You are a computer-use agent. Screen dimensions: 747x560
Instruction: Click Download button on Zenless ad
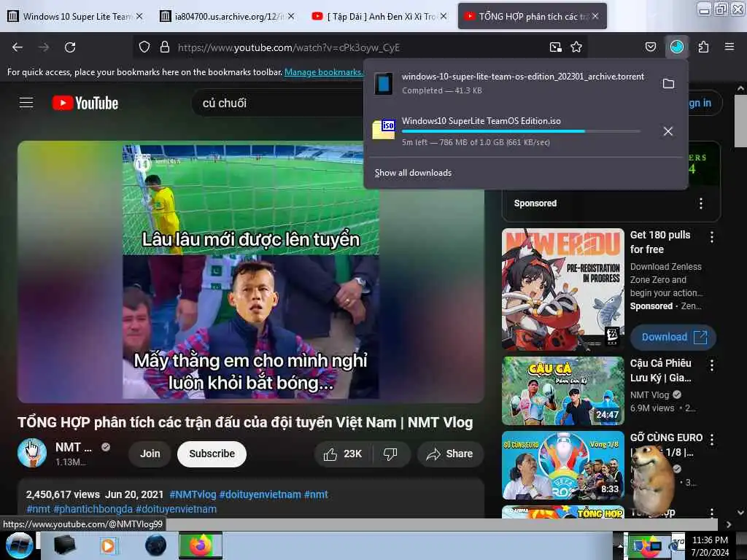[673, 337]
